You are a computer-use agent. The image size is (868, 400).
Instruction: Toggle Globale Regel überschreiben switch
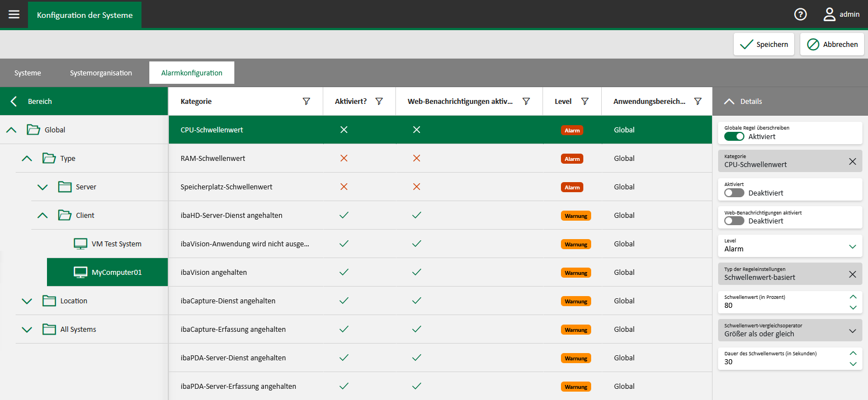734,136
